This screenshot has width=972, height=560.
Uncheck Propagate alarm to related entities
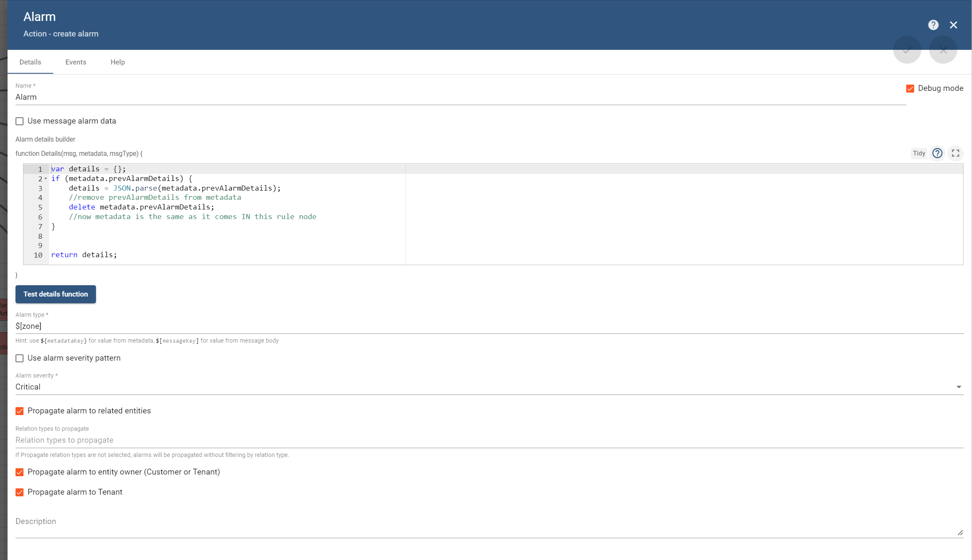point(19,411)
